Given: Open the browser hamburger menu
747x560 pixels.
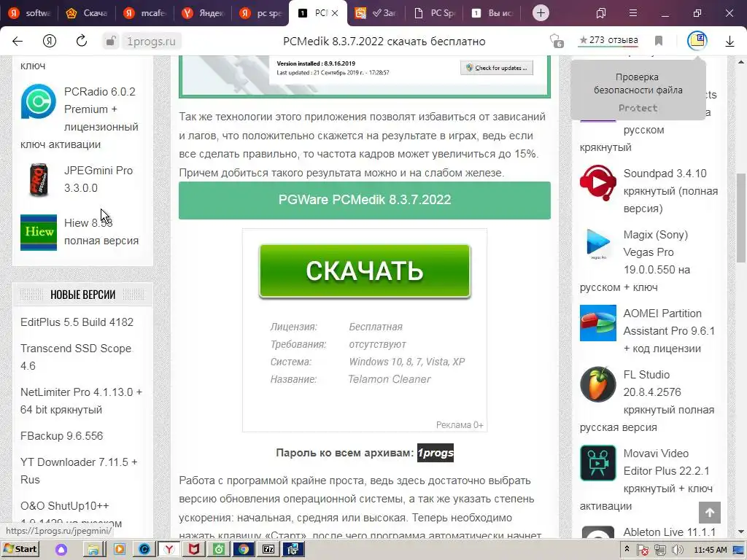Looking at the screenshot, I should click(x=633, y=13).
